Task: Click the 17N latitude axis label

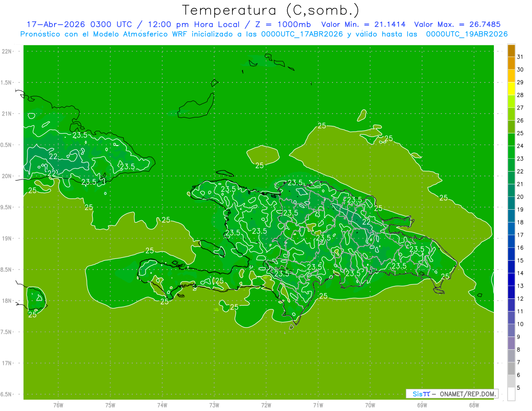Action: tap(7, 363)
